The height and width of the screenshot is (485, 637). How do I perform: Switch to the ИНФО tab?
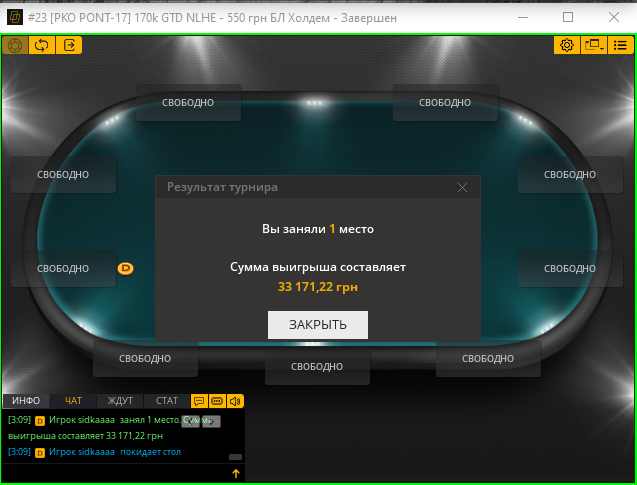coord(26,401)
